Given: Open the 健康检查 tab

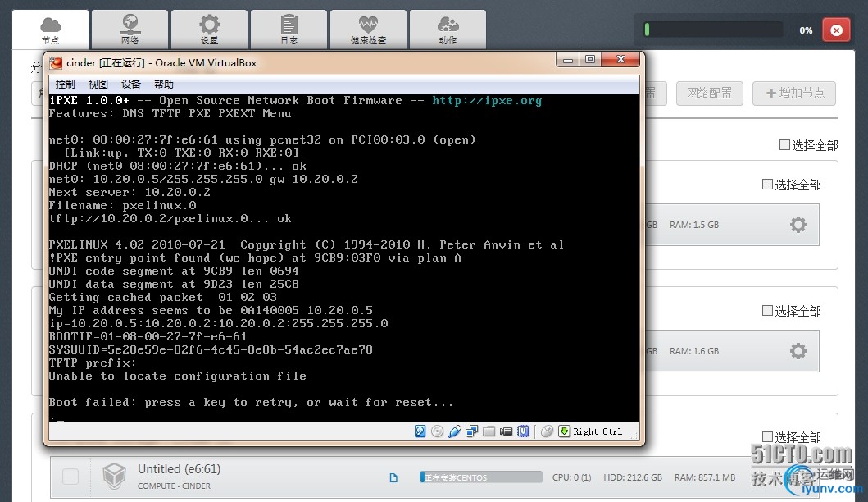Looking at the screenshot, I should click(x=368, y=30).
